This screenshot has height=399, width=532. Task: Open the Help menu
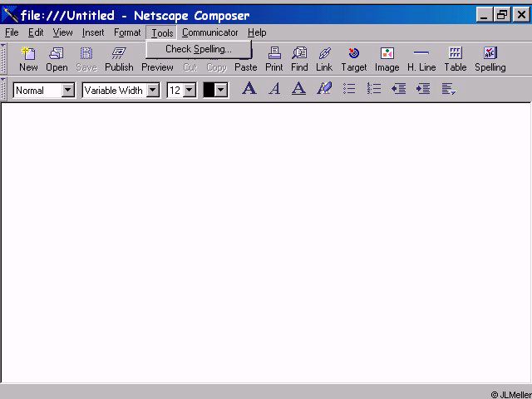pos(257,32)
